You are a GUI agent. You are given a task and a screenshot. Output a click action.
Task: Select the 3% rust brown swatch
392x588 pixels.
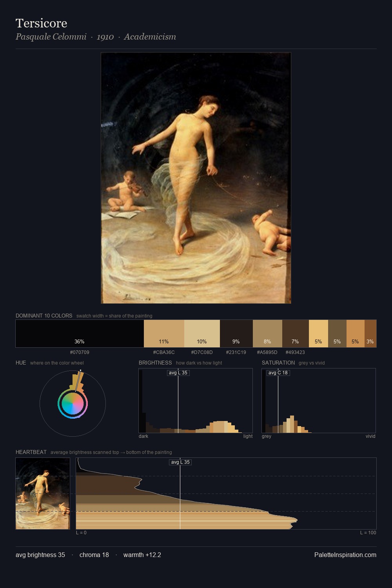point(370,334)
